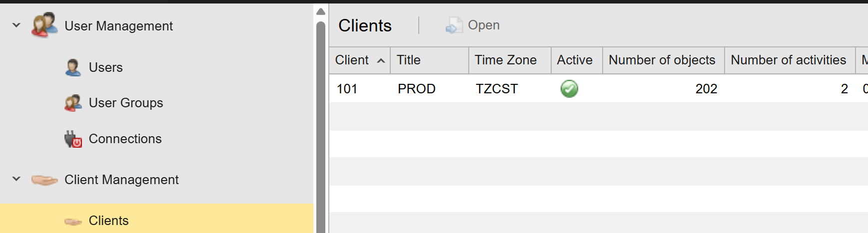The image size is (868, 233).
Task: Click the sidebar scroll up arrow
Action: 321,11
